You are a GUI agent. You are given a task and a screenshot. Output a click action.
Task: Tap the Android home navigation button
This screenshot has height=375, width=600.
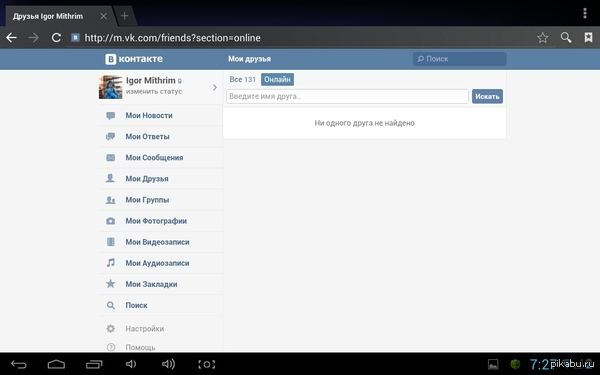(x=56, y=364)
